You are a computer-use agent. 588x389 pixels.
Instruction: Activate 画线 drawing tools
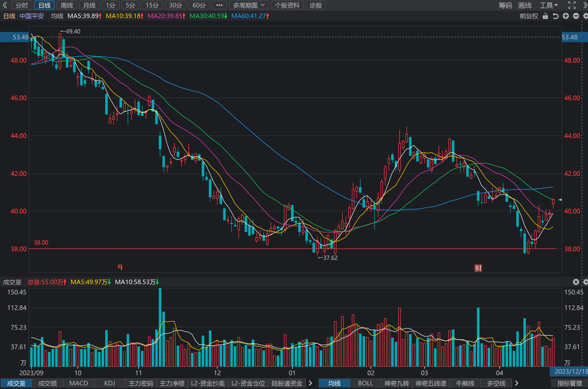coord(525,5)
